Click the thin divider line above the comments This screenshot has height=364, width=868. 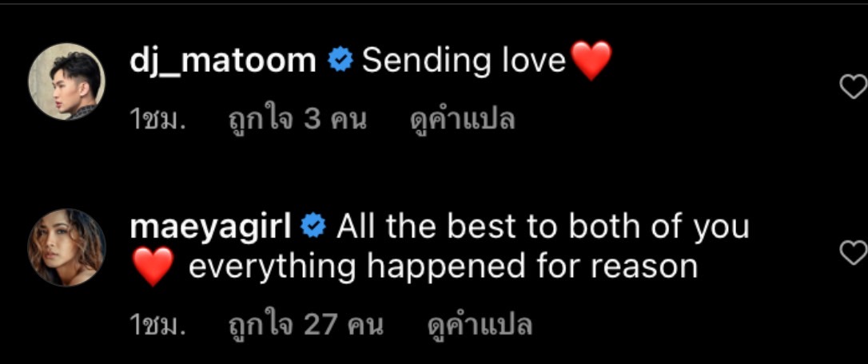[x=434, y=3]
